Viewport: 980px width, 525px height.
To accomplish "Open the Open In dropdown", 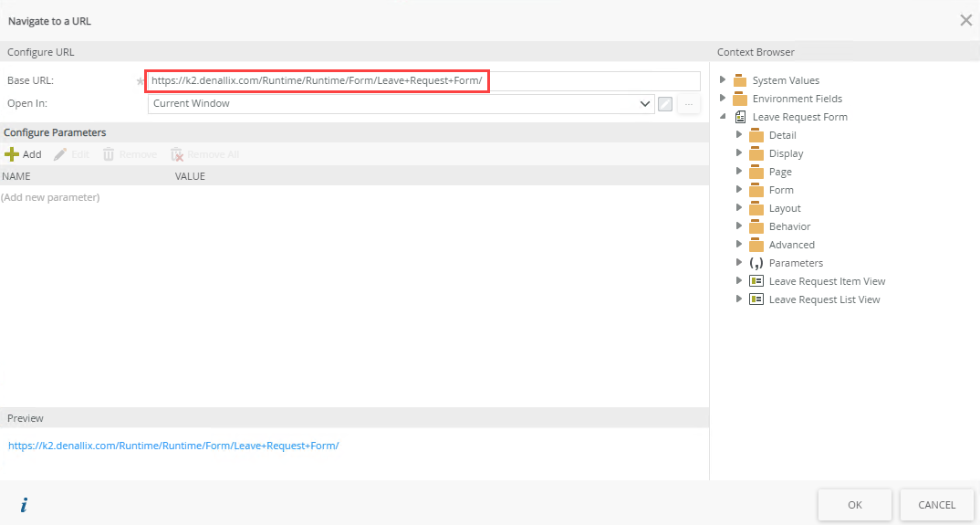I will click(645, 104).
